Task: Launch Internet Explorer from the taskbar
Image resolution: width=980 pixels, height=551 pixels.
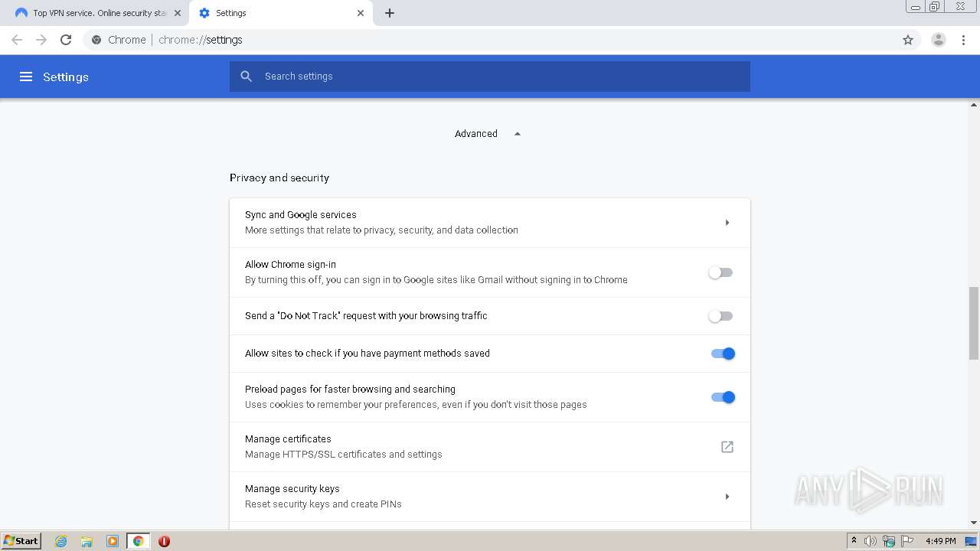Action: coord(61,541)
